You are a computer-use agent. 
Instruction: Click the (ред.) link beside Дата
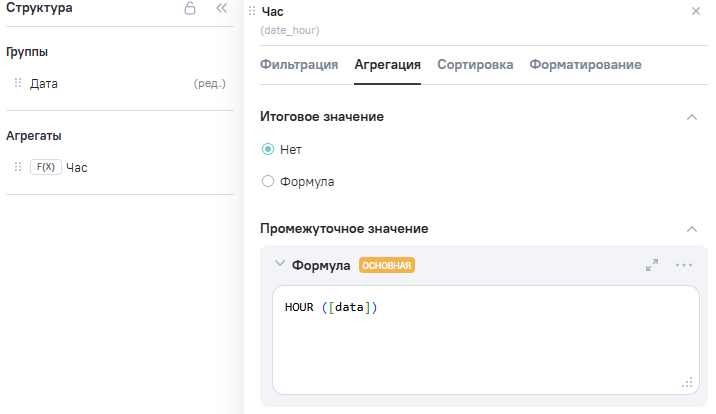point(209,84)
